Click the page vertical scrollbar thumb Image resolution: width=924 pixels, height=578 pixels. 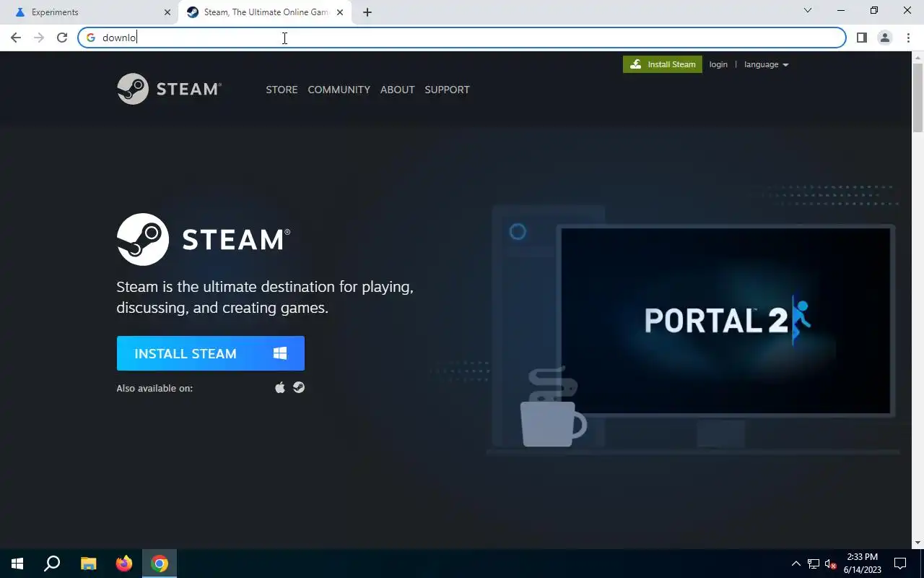[x=918, y=98]
